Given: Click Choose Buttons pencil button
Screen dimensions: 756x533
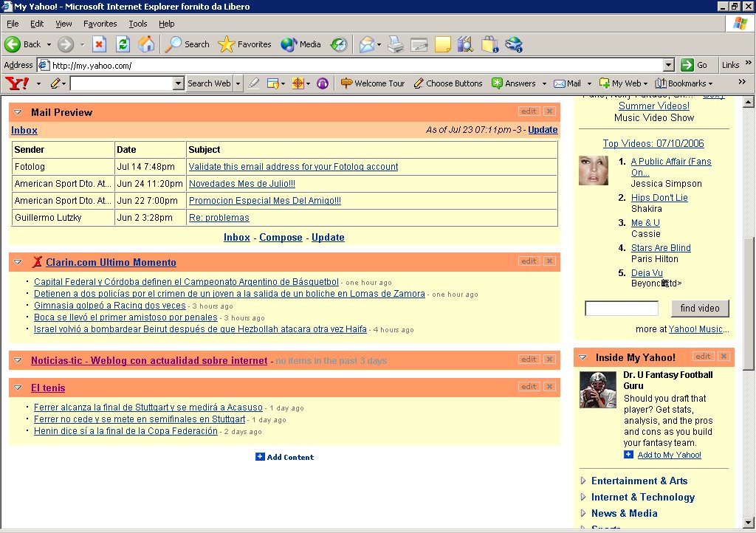Looking at the screenshot, I should click(x=448, y=83).
